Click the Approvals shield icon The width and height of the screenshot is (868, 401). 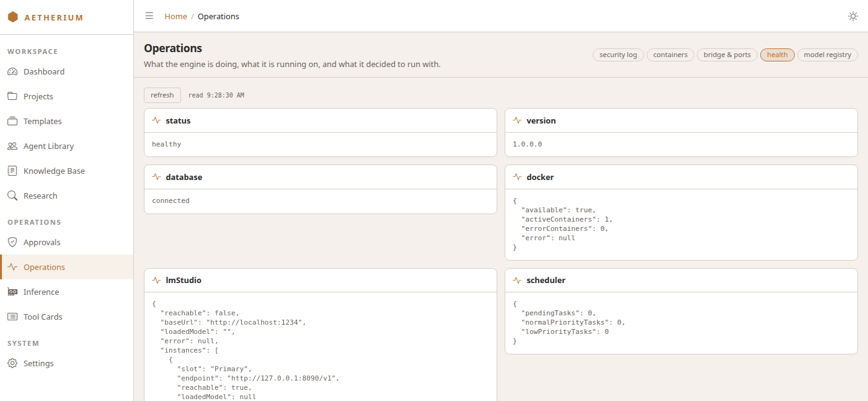coord(12,242)
